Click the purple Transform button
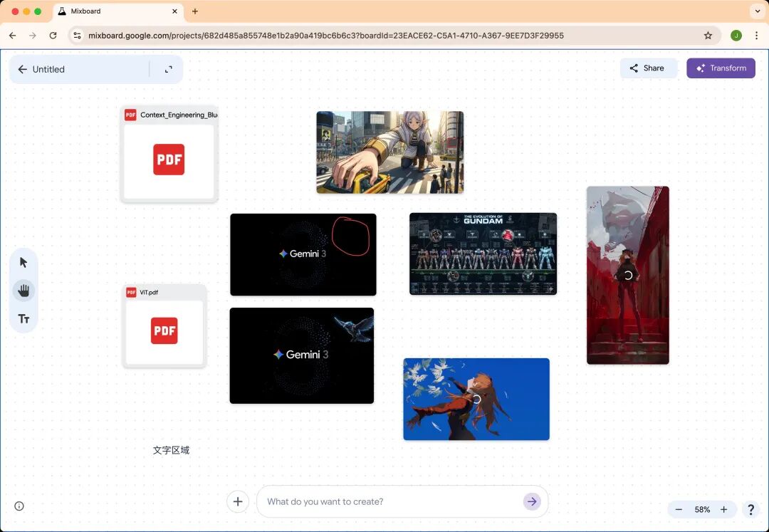Screen dimensions: 769x532 click(721, 68)
